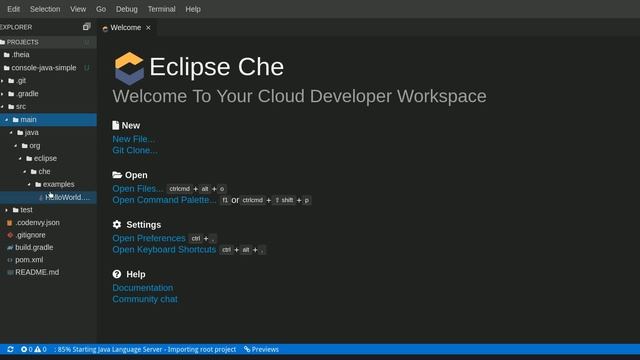Select the PROJECTS root row

pos(48,42)
